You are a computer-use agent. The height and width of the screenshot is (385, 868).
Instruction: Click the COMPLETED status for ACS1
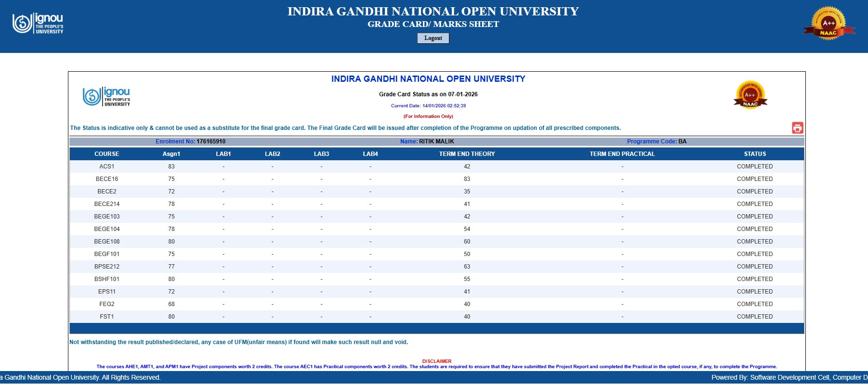(755, 167)
